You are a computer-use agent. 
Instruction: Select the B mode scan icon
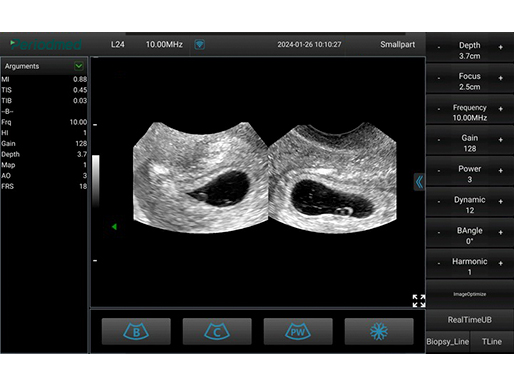pos(136,331)
